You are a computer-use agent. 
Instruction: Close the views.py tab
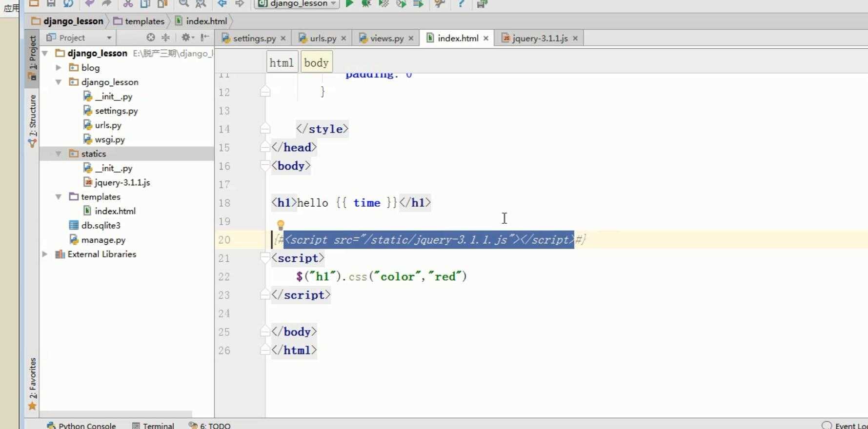click(x=411, y=38)
